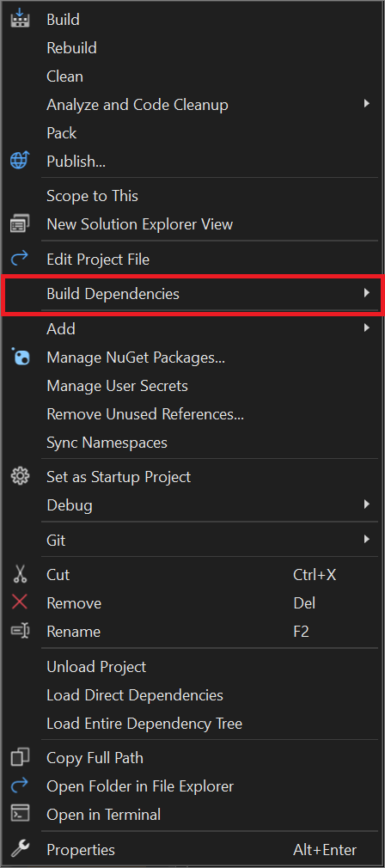
Task: Expand the Build Dependencies submenu arrow
Action: click(x=366, y=293)
